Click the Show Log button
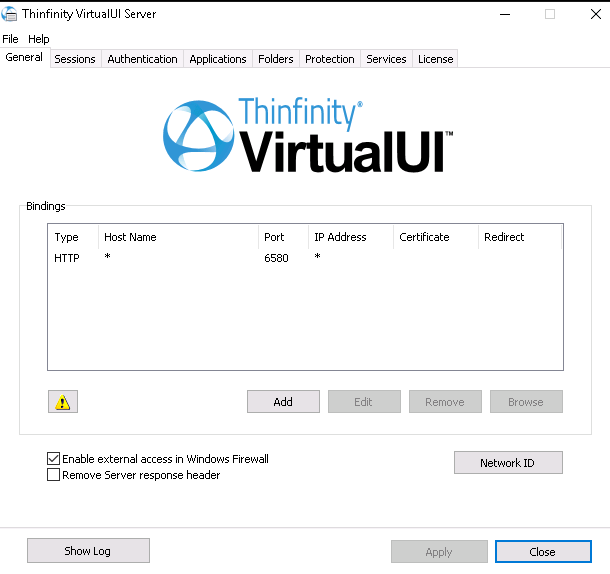610x574 pixels. pyautogui.click(x=88, y=550)
